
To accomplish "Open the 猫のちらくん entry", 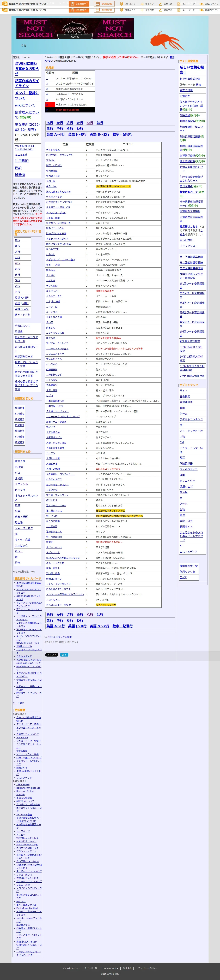I will [54, 532].
